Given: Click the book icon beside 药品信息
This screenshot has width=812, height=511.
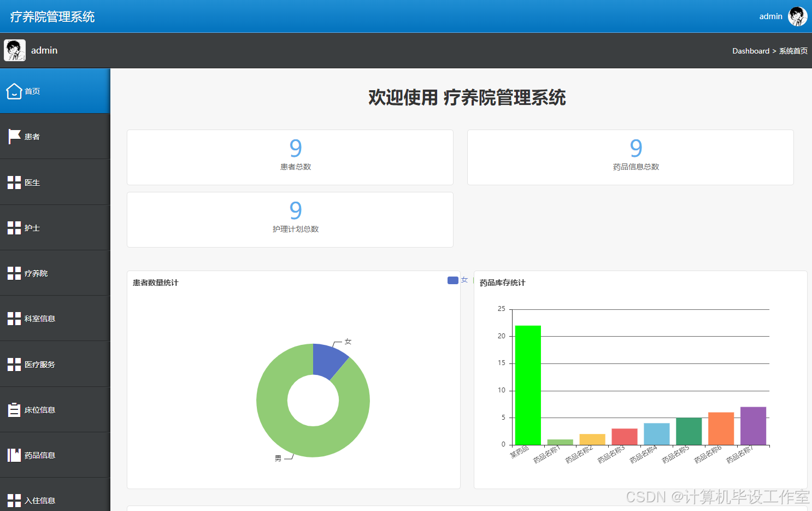Looking at the screenshot, I should tap(14, 455).
